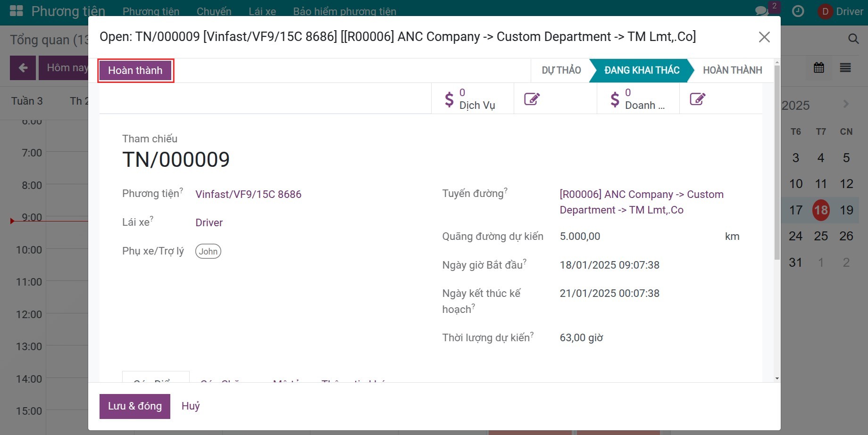This screenshot has height=435, width=868.
Task: Click edit icon next to Dịch Vụ
Action: [x=532, y=98]
